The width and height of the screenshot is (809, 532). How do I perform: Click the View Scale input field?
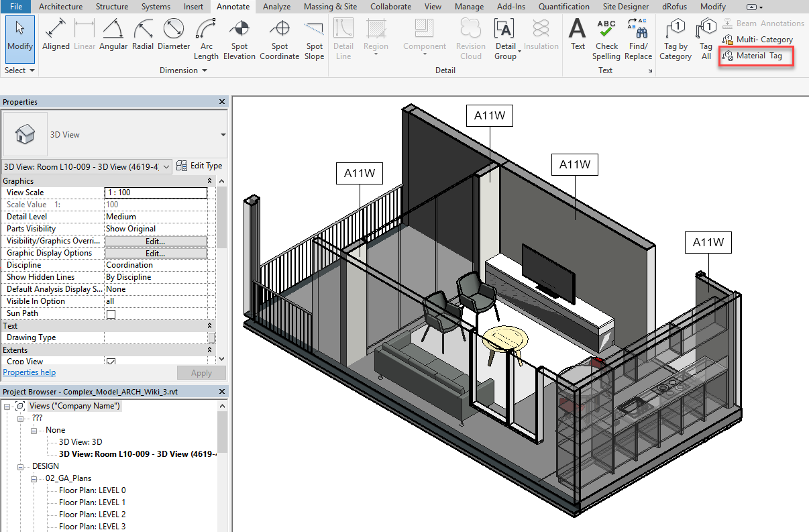point(156,193)
